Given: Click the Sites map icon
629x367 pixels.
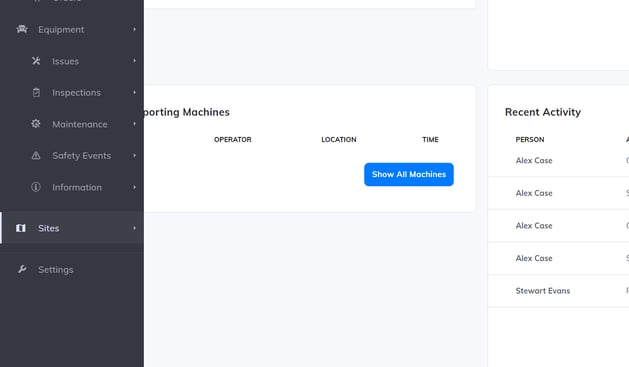Looking at the screenshot, I should tap(21, 228).
